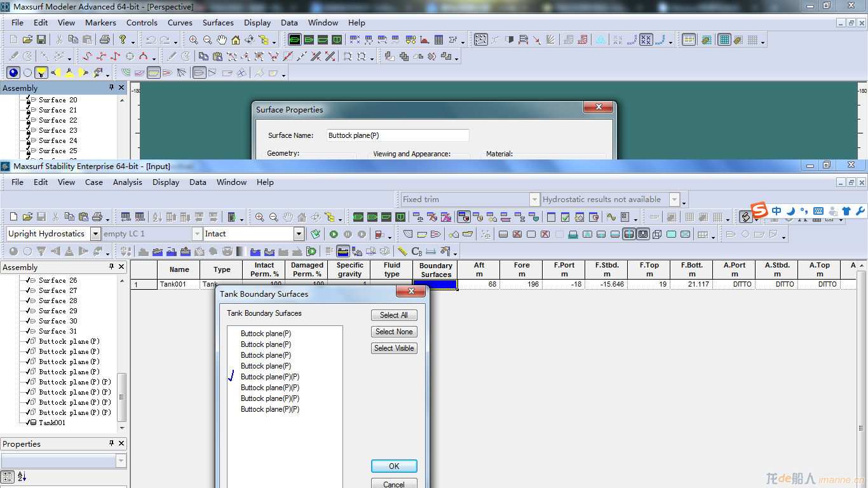The width and height of the screenshot is (868, 488).
Task: Click Print icon in Stability toolbar
Action: pos(97,217)
